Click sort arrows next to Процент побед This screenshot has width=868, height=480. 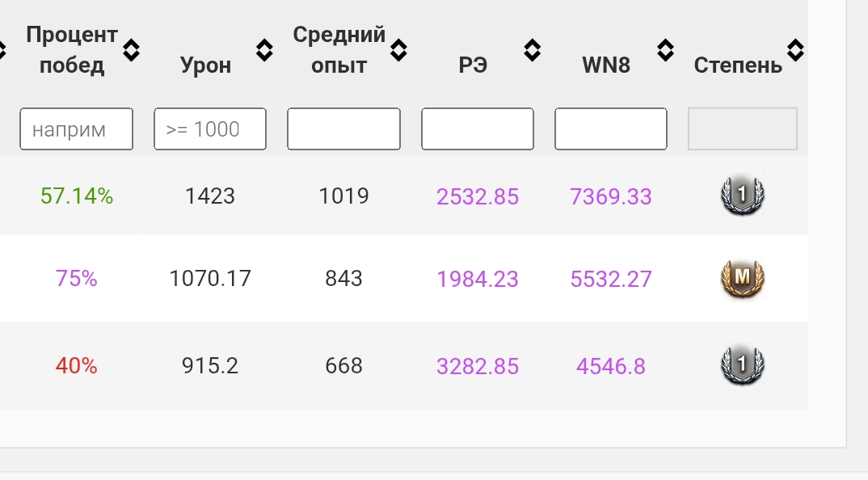click(x=131, y=51)
